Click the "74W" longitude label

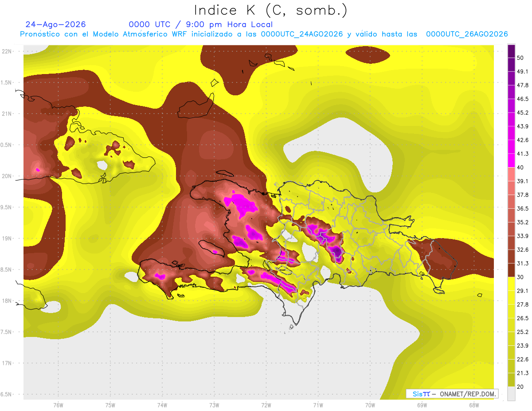click(162, 405)
